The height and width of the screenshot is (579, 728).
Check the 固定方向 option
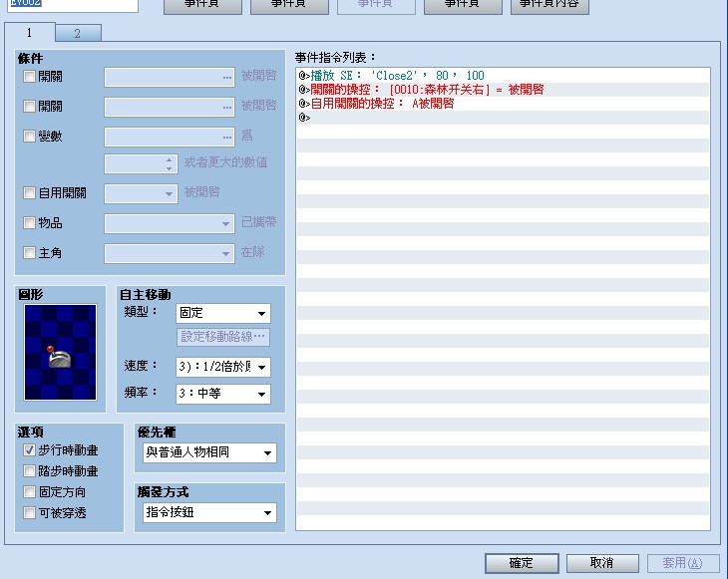[x=29, y=491]
